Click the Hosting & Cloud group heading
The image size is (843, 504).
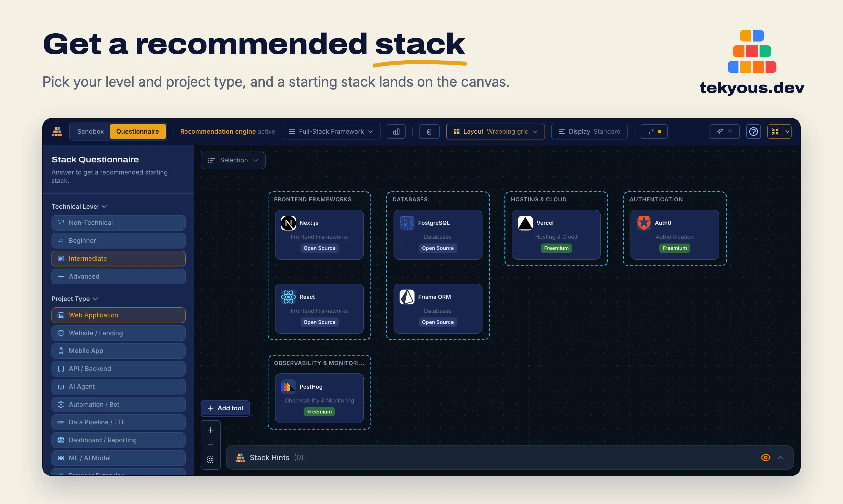pos(538,200)
